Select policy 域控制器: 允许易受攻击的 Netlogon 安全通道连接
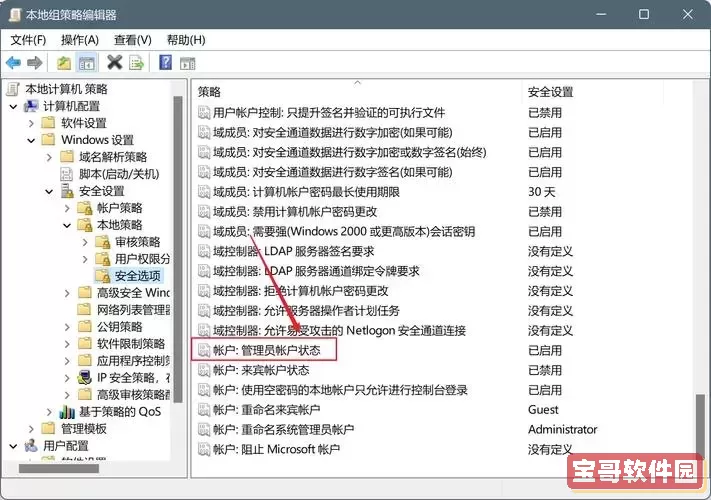 (x=339, y=330)
